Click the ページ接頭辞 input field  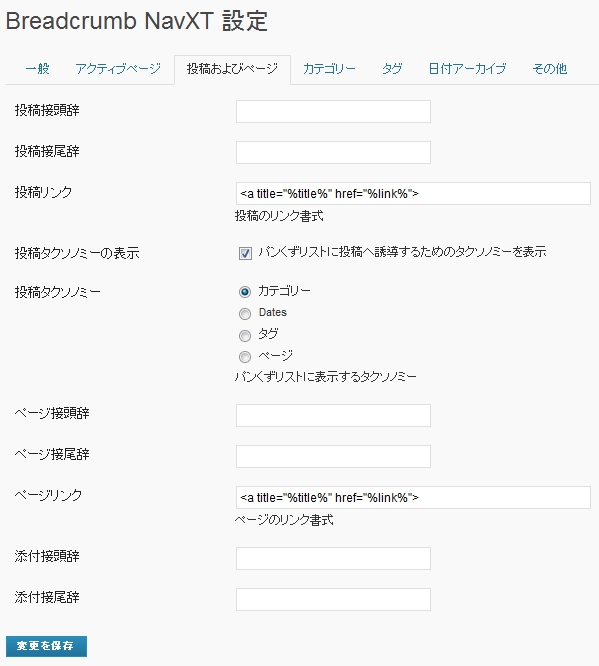333,415
